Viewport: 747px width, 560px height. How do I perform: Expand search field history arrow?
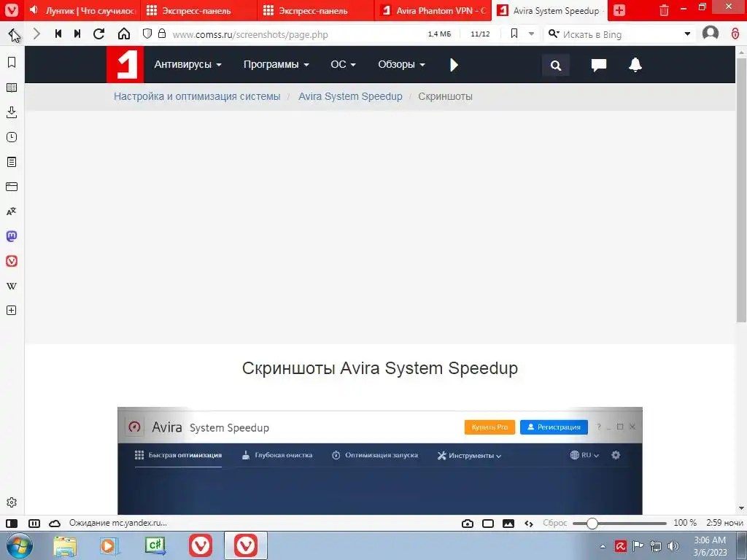tap(687, 34)
